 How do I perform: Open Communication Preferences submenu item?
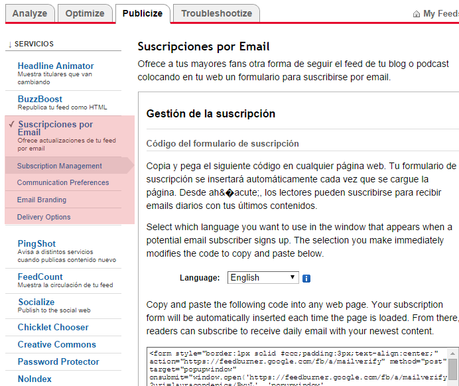click(63, 183)
